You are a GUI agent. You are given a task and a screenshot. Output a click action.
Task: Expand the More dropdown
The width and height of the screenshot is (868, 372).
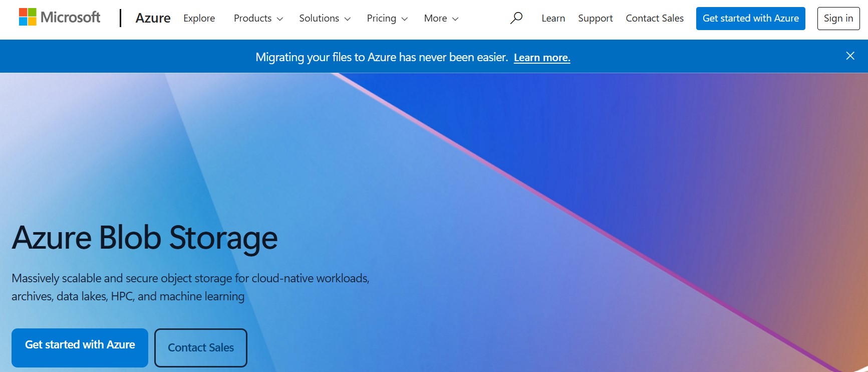[x=441, y=18]
